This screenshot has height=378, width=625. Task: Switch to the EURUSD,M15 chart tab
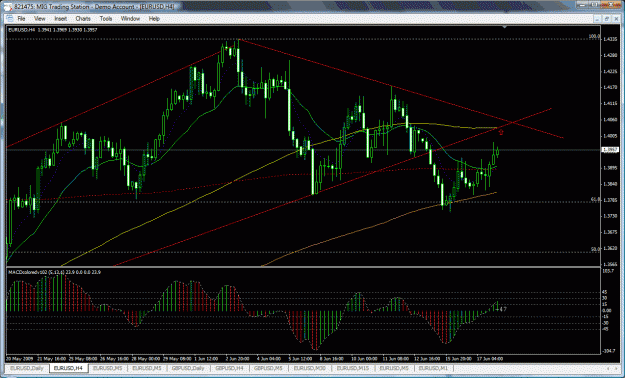354,368
